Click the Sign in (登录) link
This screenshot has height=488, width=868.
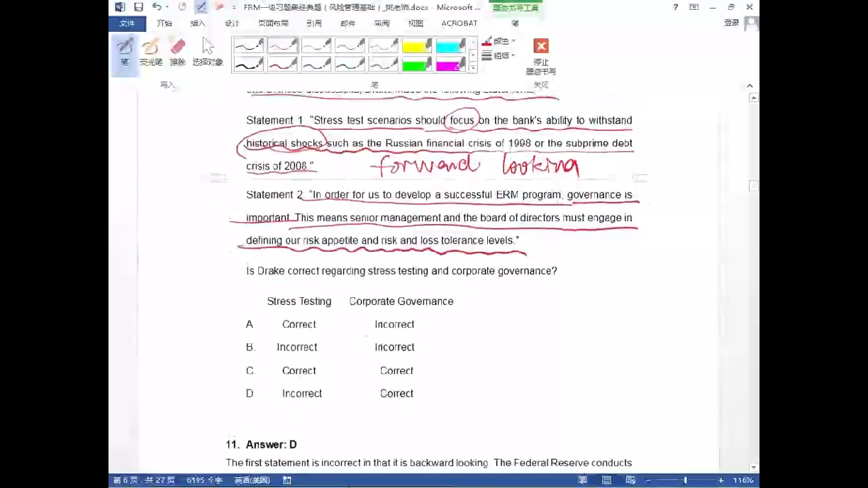coord(732,23)
